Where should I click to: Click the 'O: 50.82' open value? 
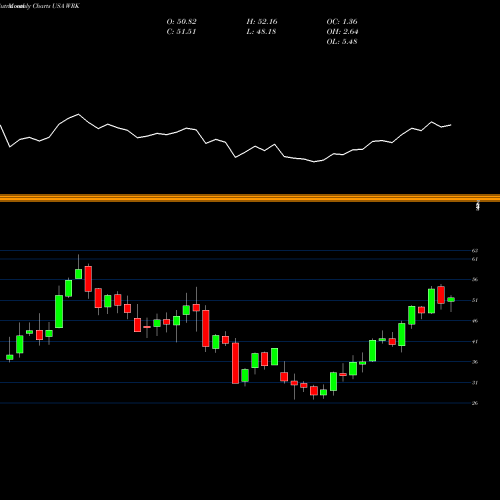[181, 22]
